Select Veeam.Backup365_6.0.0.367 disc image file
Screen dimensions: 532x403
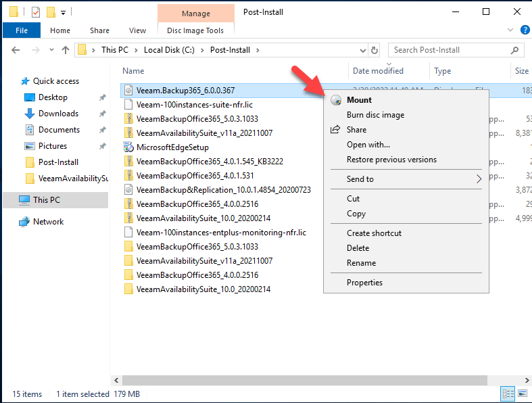pyautogui.click(x=185, y=91)
